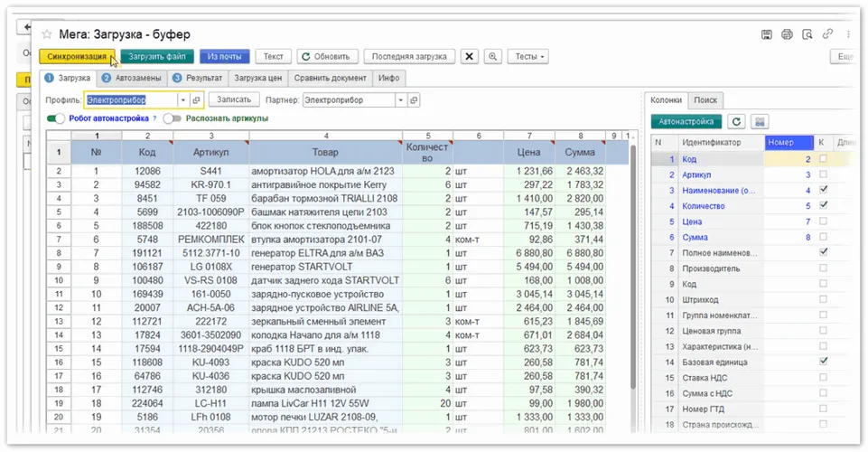
Task: Uncheck the K checkbox for the Количество row
Action: pos(822,205)
